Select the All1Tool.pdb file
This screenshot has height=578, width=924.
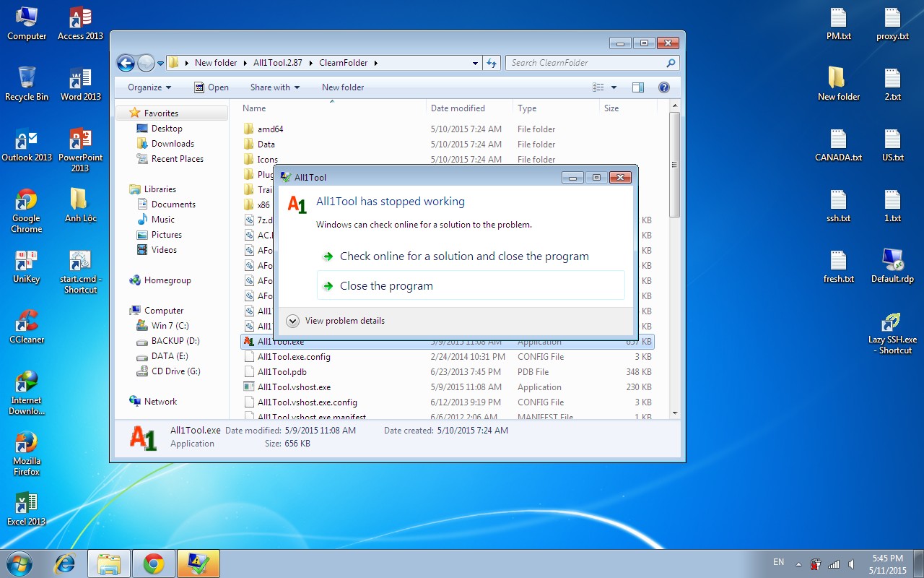point(282,372)
